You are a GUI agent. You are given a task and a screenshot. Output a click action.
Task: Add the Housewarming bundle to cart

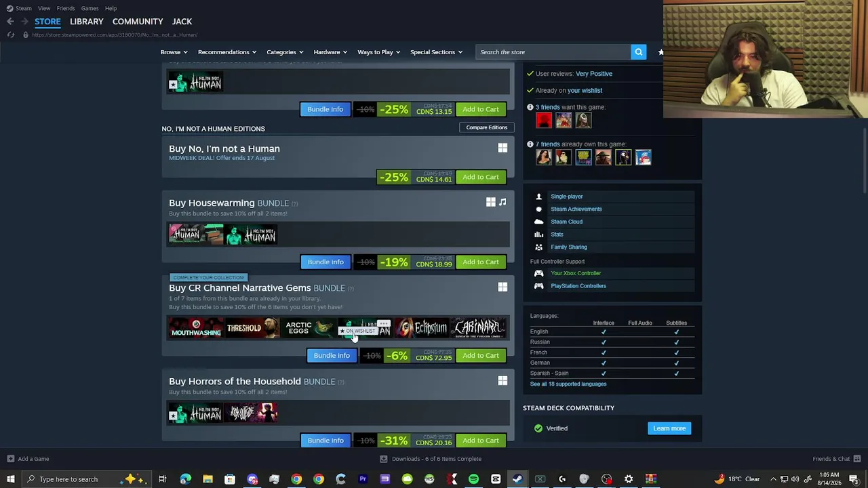point(481,262)
